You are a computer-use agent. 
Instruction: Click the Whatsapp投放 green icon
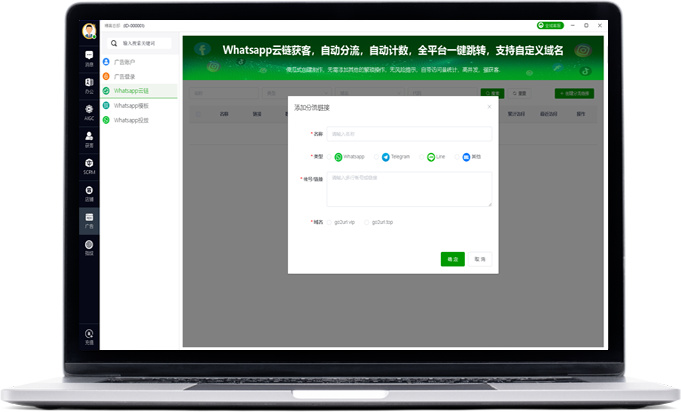pos(106,120)
